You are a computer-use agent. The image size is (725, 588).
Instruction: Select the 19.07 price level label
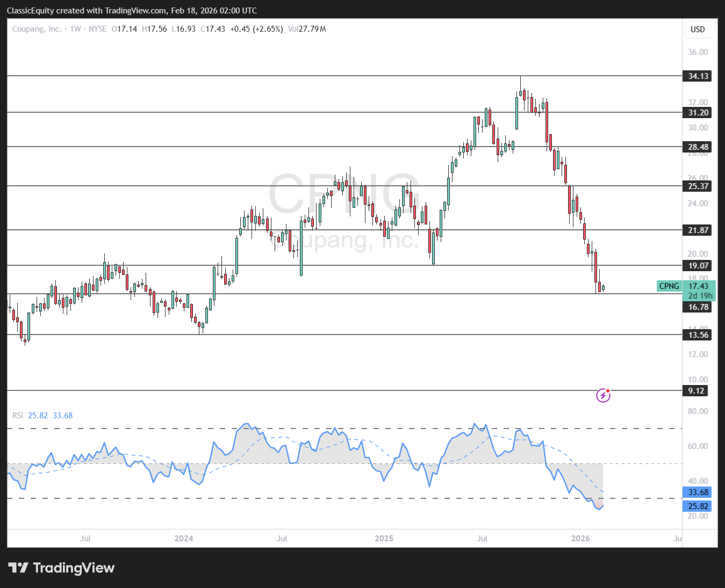point(698,266)
